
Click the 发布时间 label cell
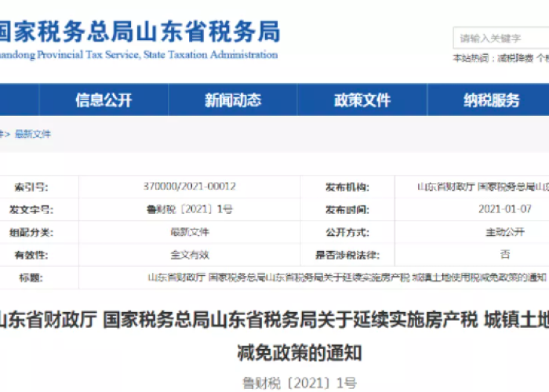pos(347,209)
